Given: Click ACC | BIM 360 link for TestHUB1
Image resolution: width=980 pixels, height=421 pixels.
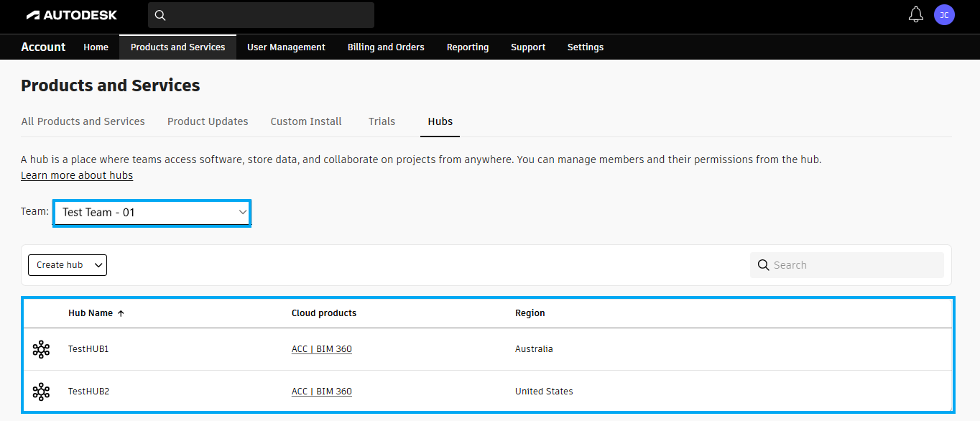Looking at the screenshot, I should 321,348.
